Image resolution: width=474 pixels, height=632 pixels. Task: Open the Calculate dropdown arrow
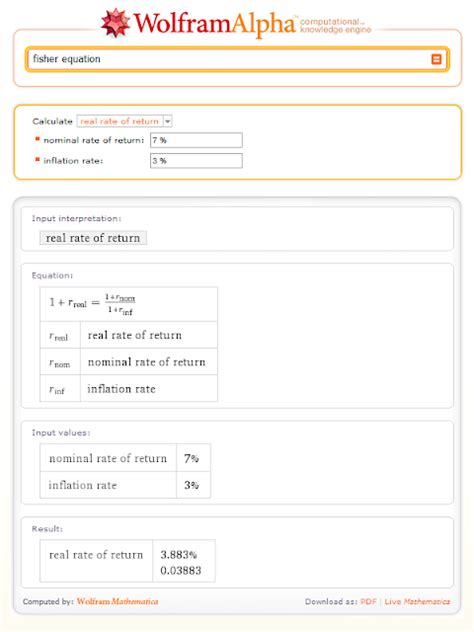point(168,121)
